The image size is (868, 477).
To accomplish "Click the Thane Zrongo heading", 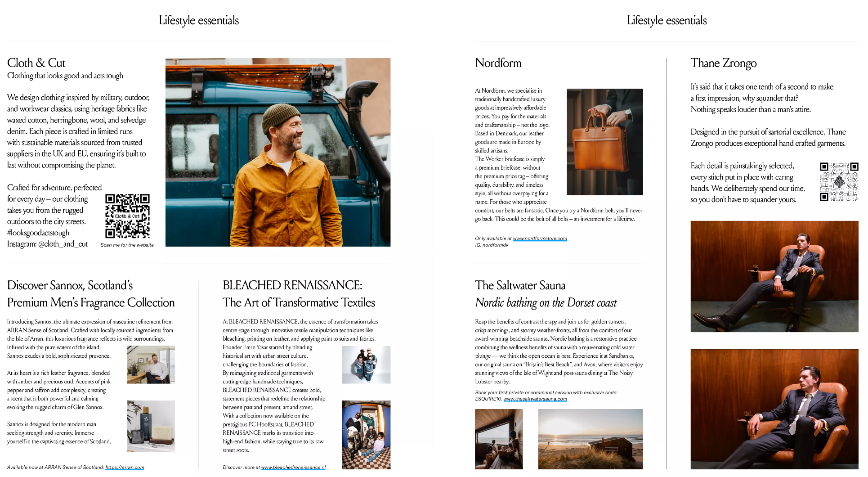I will point(724,63).
